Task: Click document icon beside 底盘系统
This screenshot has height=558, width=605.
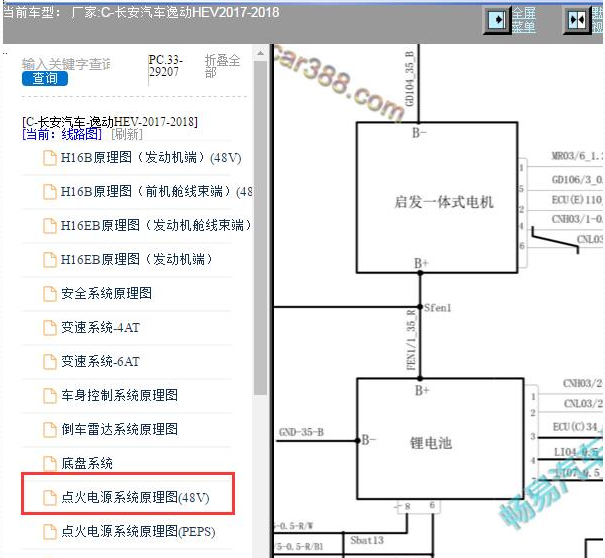Action: tap(50, 463)
